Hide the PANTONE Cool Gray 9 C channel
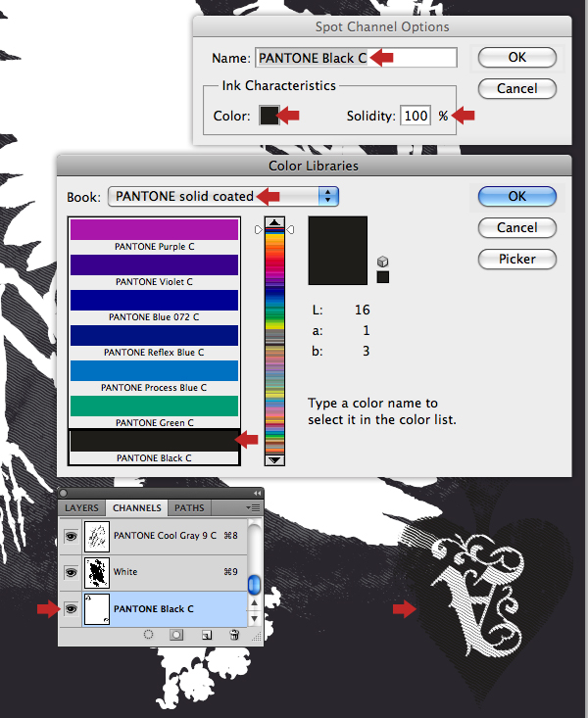Viewport: 588px width, 718px height. click(71, 536)
